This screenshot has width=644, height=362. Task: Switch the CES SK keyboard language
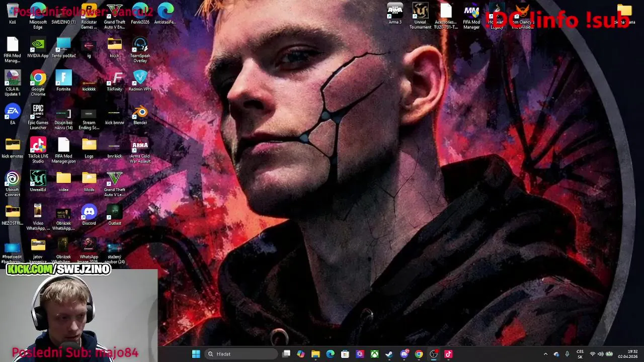580,354
